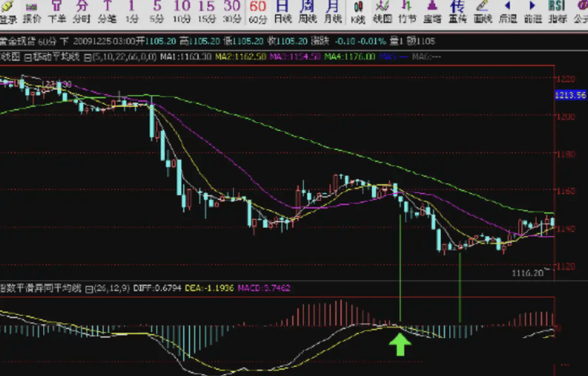Click the MACD:3.7462 value

point(264,288)
